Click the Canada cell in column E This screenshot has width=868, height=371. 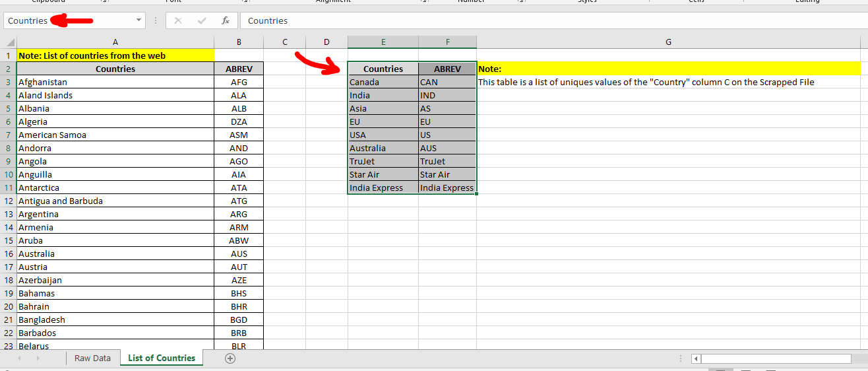pyautogui.click(x=383, y=82)
